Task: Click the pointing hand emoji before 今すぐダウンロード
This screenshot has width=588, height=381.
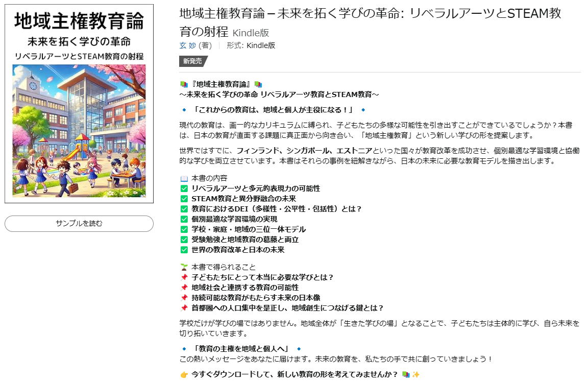Action: coord(184,374)
